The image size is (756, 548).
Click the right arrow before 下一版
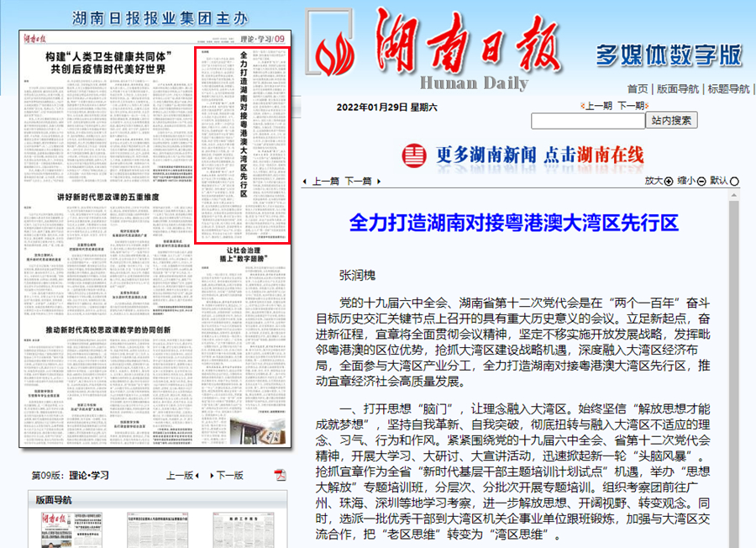(x=213, y=476)
